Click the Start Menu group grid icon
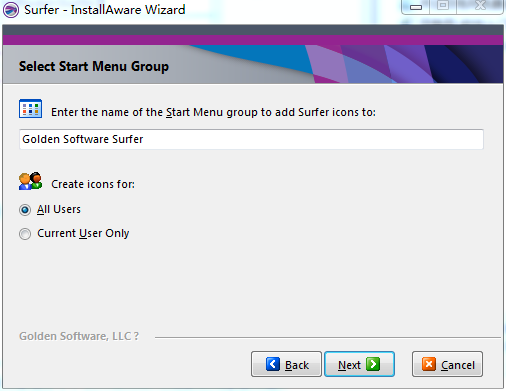The width and height of the screenshot is (506, 391). 30,109
